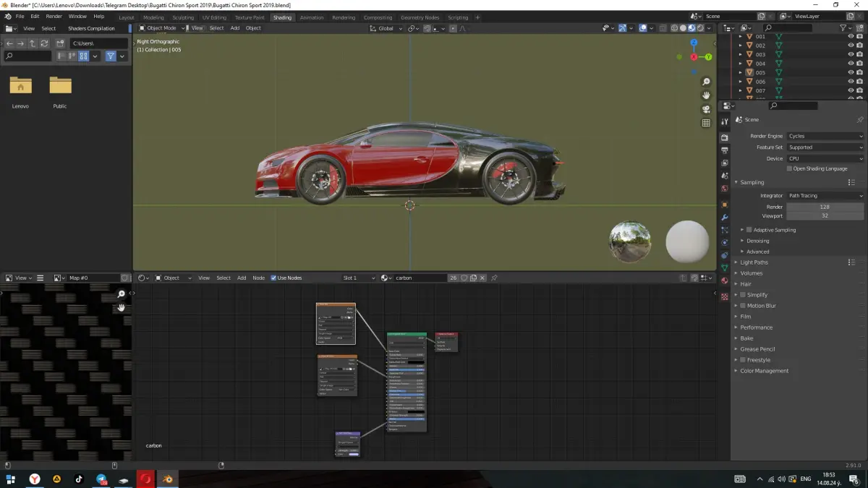Toggle camera view in the 3D viewport
The height and width of the screenshot is (488, 868).
pyautogui.click(x=706, y=109)
